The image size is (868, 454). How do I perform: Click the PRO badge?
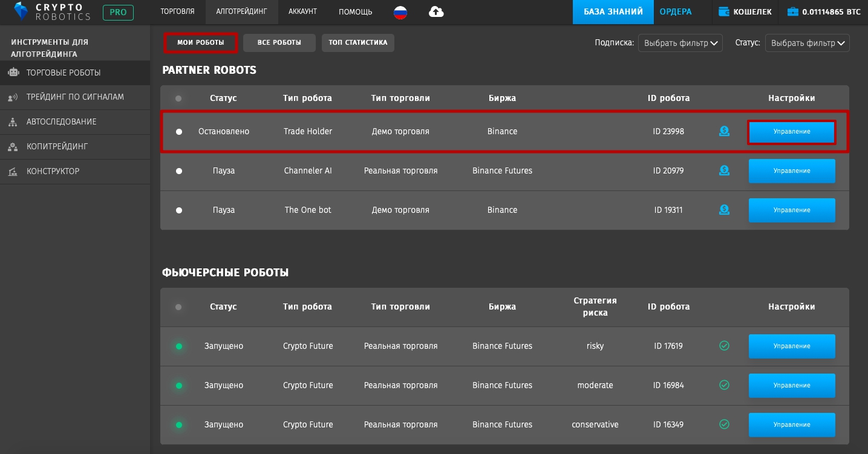[x=118, y=12]
